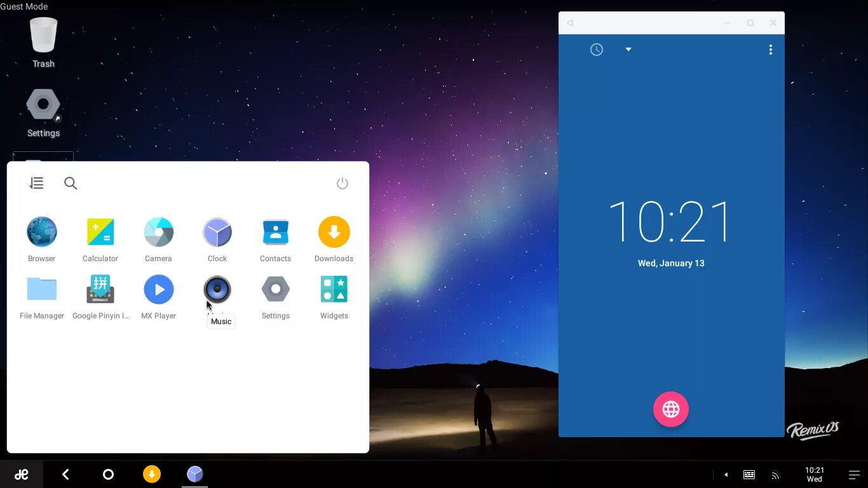Open the Widgets app
The height and width of the screenshot is (488, 868).
click(x=334, y=290)
